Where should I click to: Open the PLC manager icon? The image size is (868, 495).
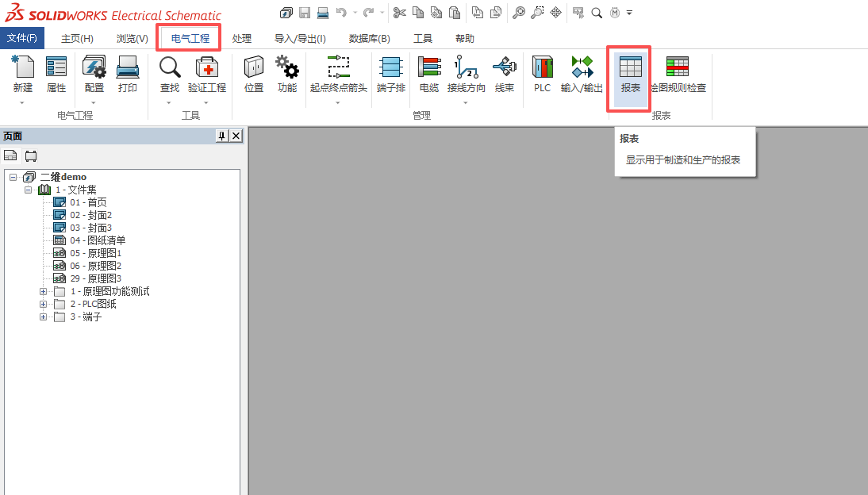click(542, 76)
